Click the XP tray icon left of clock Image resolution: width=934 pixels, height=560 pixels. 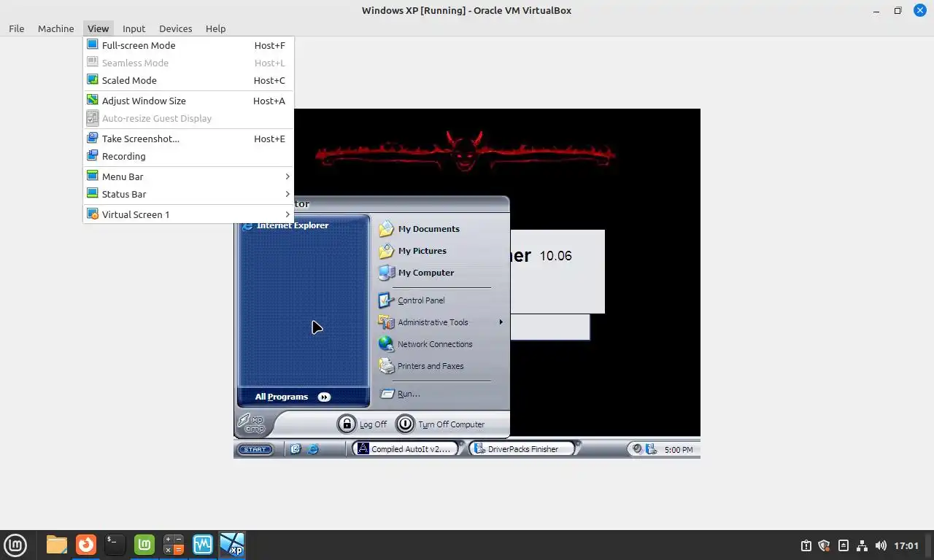click(651, 449)
